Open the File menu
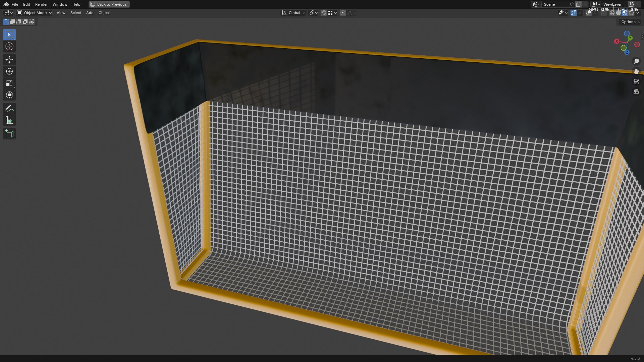644x362 pixels. 15,4
